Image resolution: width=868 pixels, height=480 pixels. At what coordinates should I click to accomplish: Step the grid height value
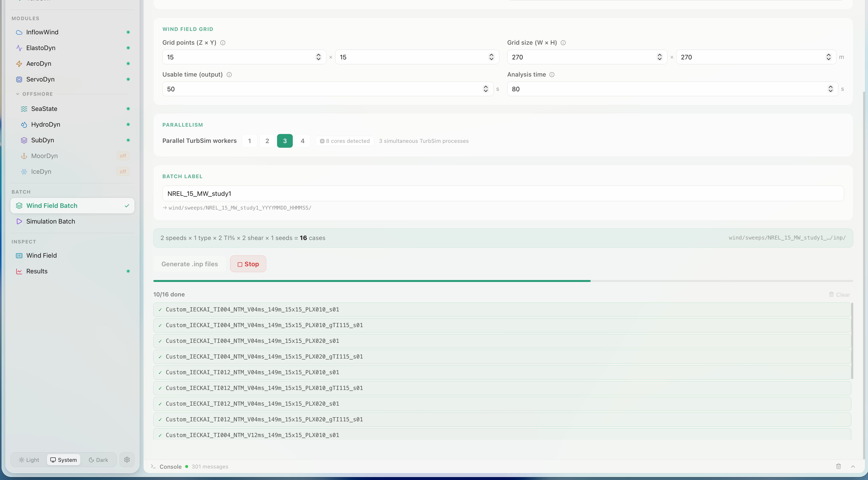828,57
